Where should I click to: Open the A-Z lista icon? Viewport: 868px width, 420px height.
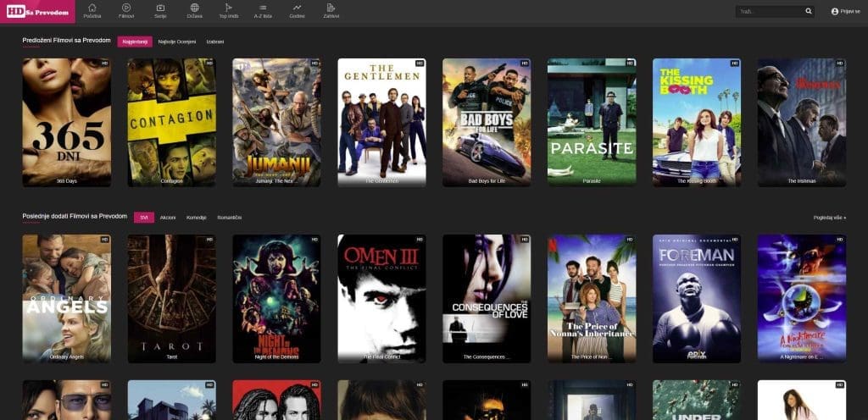[x=263, y=8]
